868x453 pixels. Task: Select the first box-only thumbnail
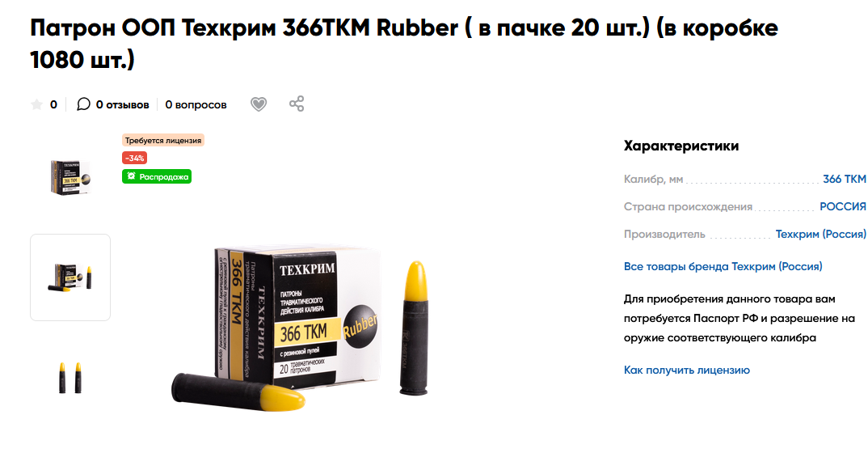pos(70,177)
